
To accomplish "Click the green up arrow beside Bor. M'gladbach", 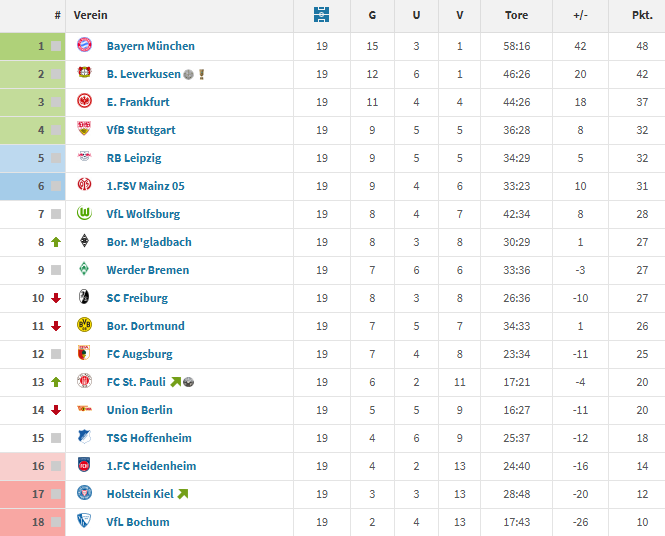I will [x=56, y=242].
